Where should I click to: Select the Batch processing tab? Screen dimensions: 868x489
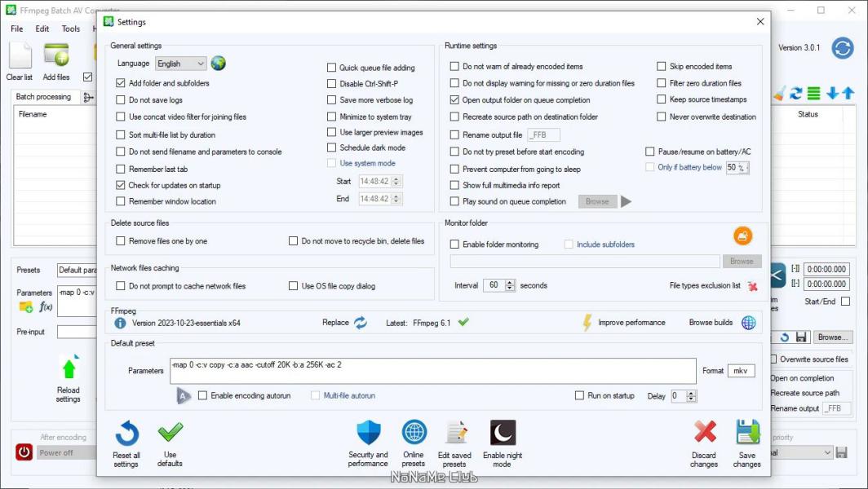coord(44,97)
